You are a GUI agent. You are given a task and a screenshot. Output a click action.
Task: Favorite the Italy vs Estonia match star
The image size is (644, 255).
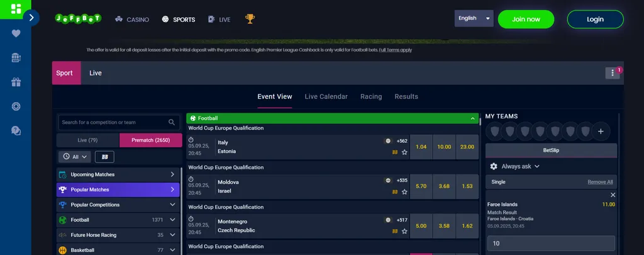pyautogui.click(x=404, y=152)
